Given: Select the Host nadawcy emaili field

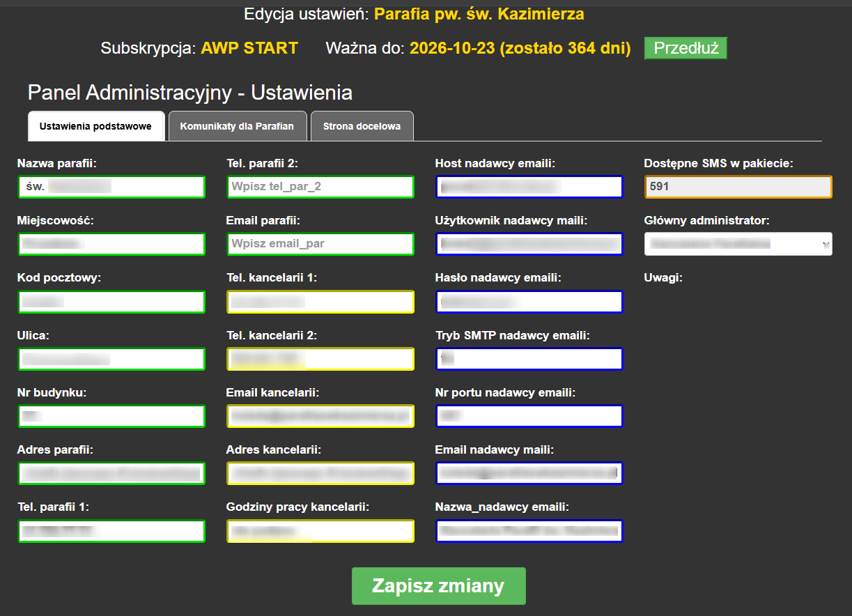Looking at the screenshot, I should pos(529,187).
